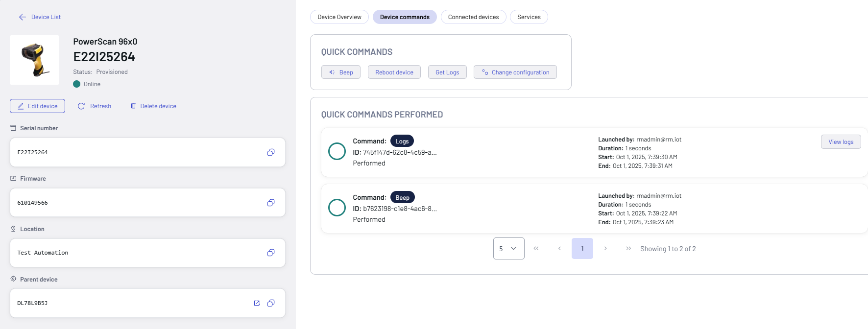
Task: Click the serial number field E22I25264
Action: (x=147, y=152)
